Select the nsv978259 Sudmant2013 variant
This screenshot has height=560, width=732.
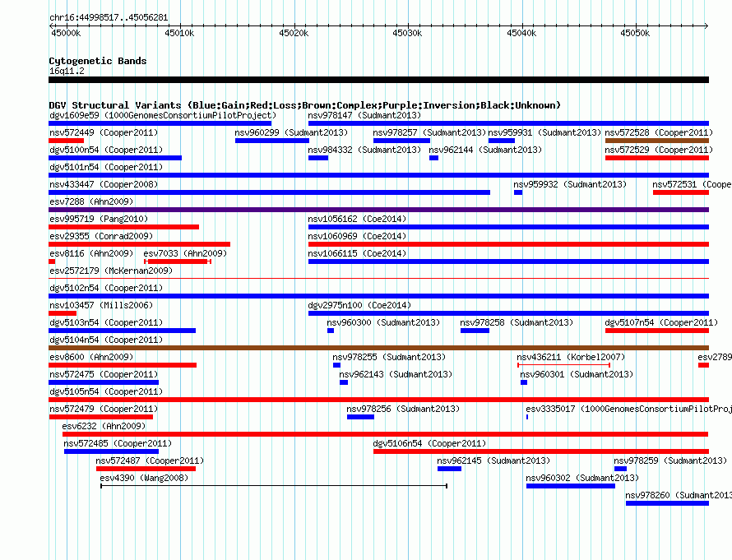(670, 460)
